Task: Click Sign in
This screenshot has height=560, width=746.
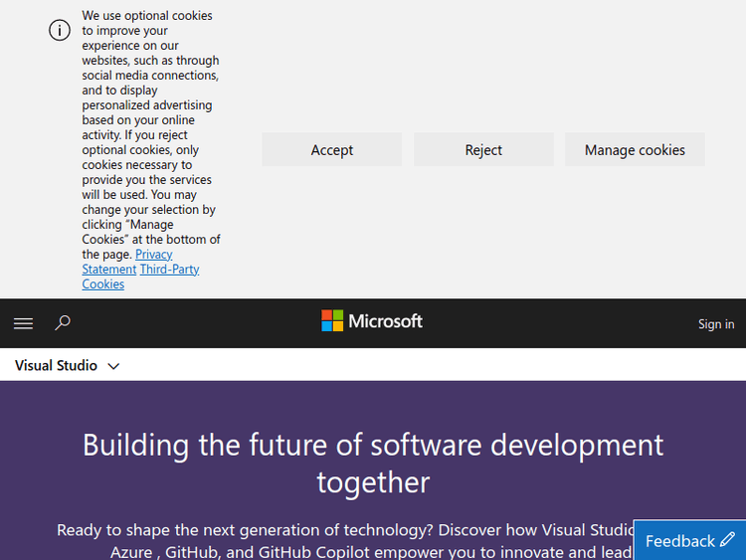Action: tap(716, 324)
